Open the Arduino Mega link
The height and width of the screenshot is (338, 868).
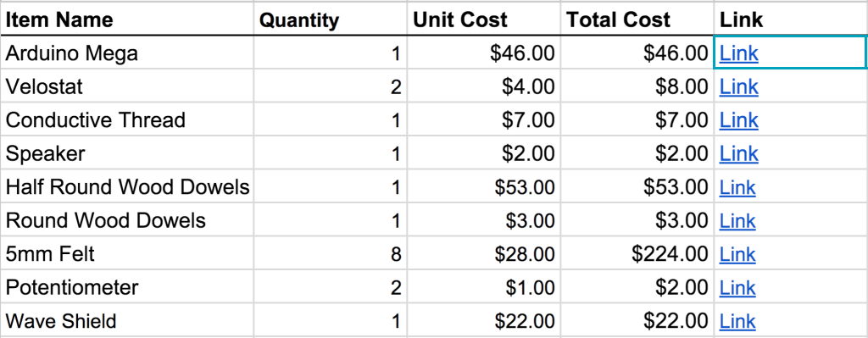click(738, 53)
